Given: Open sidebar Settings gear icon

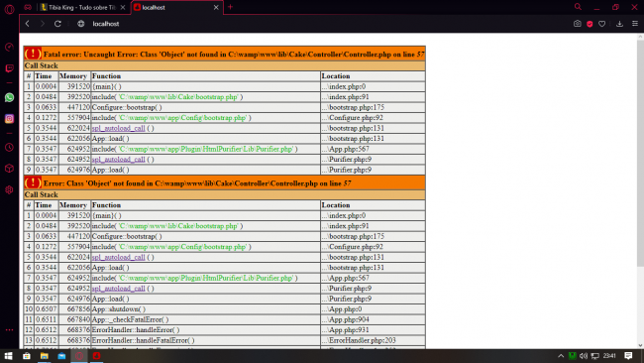Looking at the screenshot, I should click(x=9, y=189).
